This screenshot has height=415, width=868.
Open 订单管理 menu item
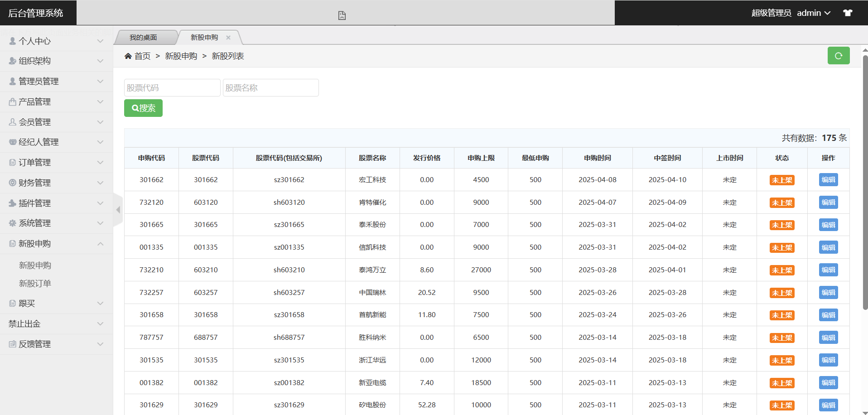coord(34,162)
